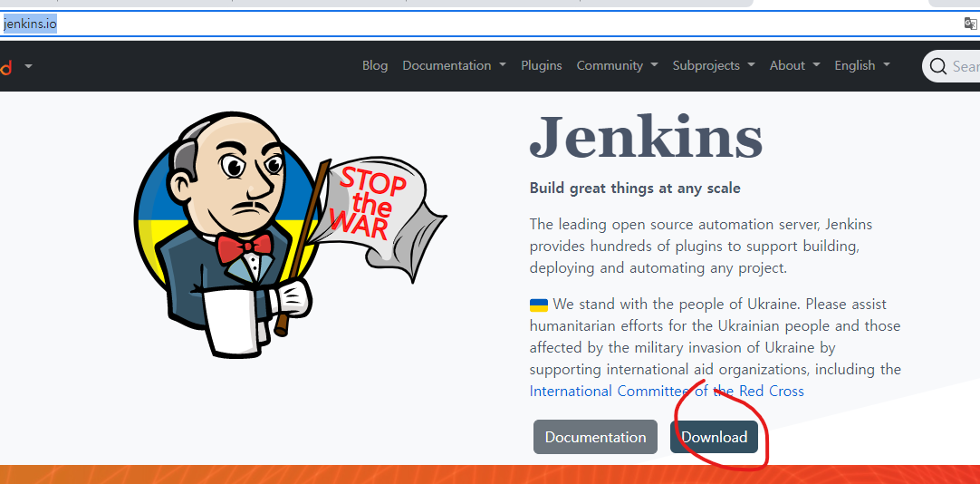
Task: Click the Ukraine flag emoji in paragraph
Action: coord(539,305)
